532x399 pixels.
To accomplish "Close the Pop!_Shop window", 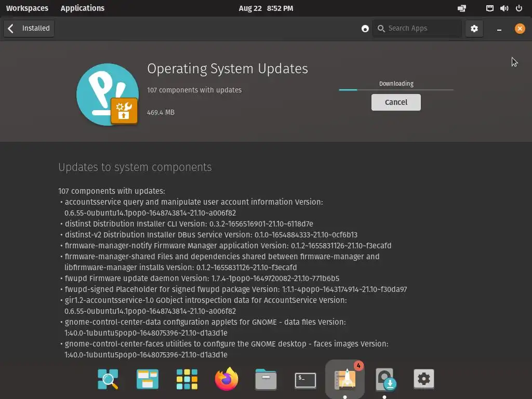I will click(x=520, y=29).
